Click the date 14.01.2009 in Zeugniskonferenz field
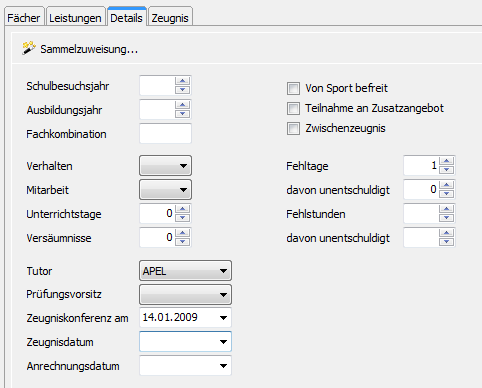The width and height of the screenshot is (482, 388). point(170,317)
